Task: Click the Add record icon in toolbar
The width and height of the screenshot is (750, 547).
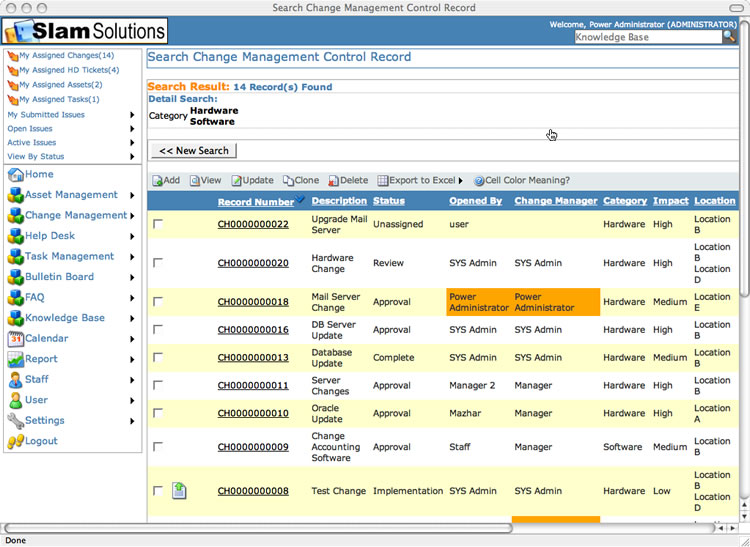Action: point(157,181)
